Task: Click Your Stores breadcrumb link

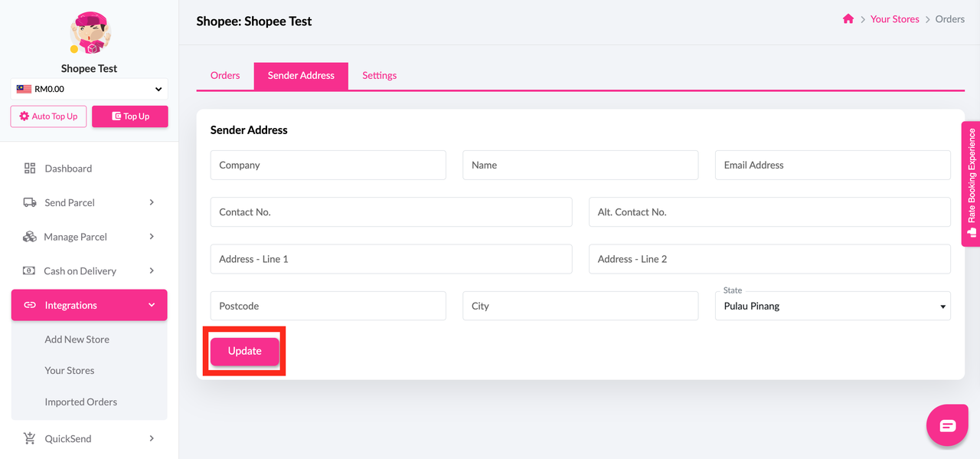Action: pos(895,19)
